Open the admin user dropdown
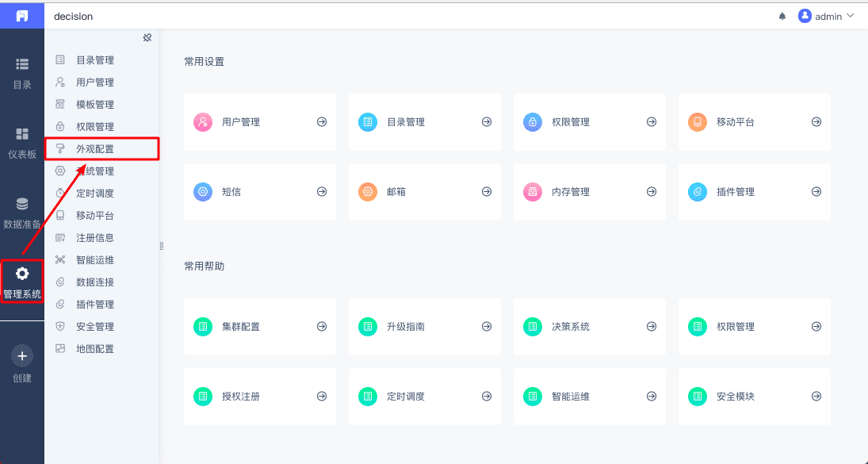This screenshot has height=464, width=868. [827, 16]
